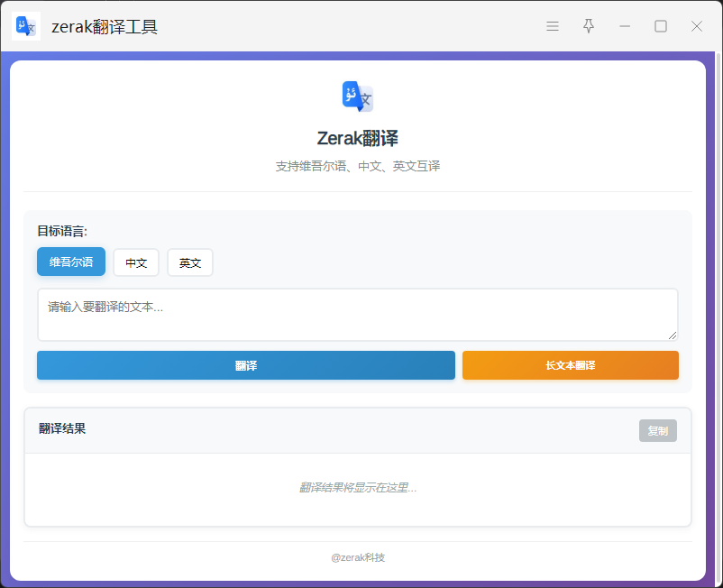Click the @zerak科技 footer text

click(x=358, y=557)
